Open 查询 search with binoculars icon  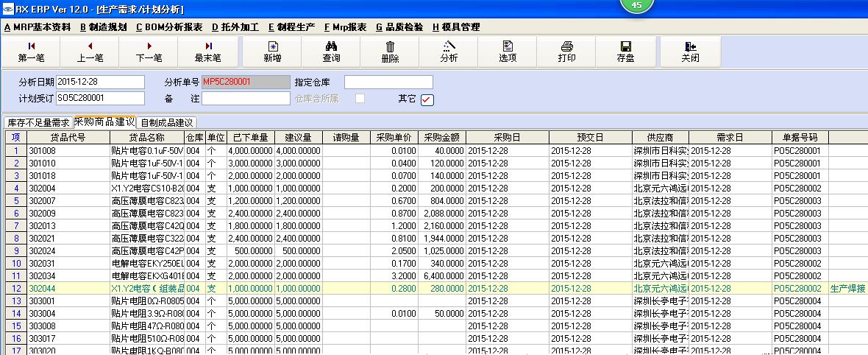pos(331,52)
